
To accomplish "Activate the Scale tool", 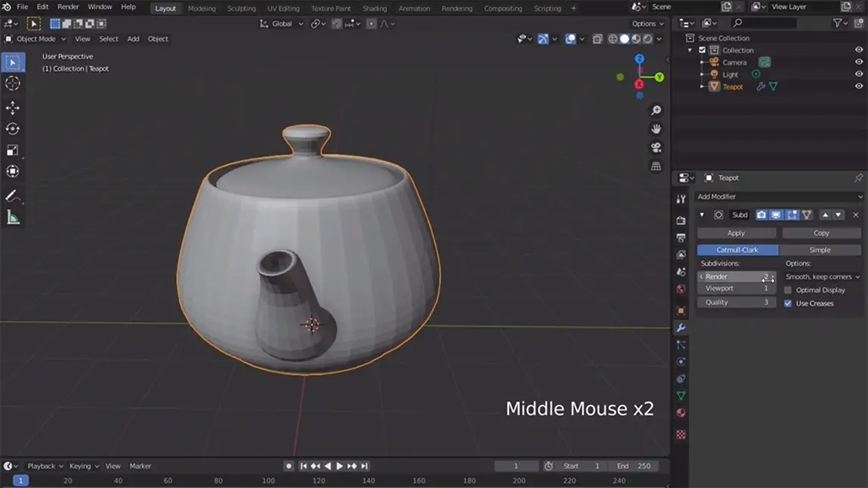I will pos(13,150).
